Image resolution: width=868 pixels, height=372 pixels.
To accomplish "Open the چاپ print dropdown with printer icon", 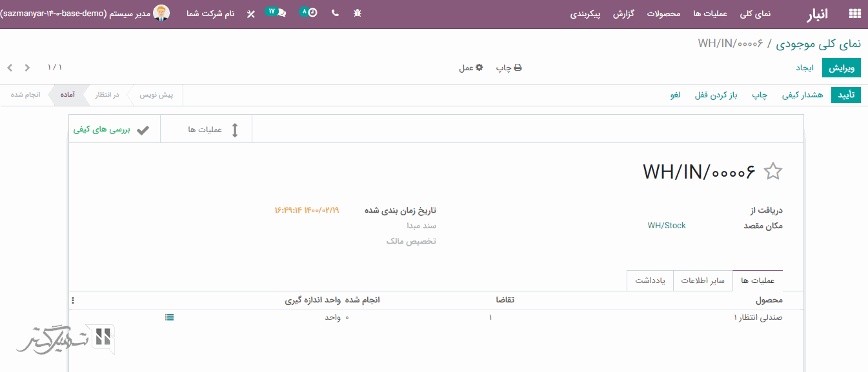I will (509, 68).
